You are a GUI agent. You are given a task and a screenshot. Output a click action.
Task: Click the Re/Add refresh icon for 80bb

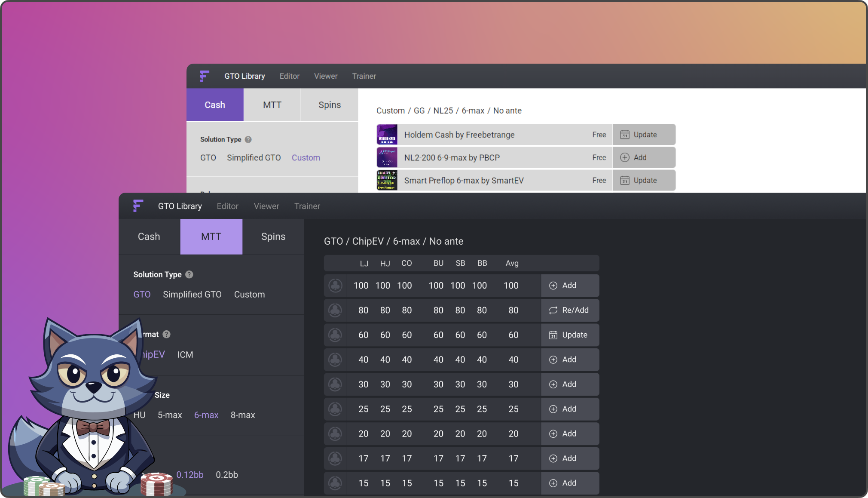tap(553, 310)
